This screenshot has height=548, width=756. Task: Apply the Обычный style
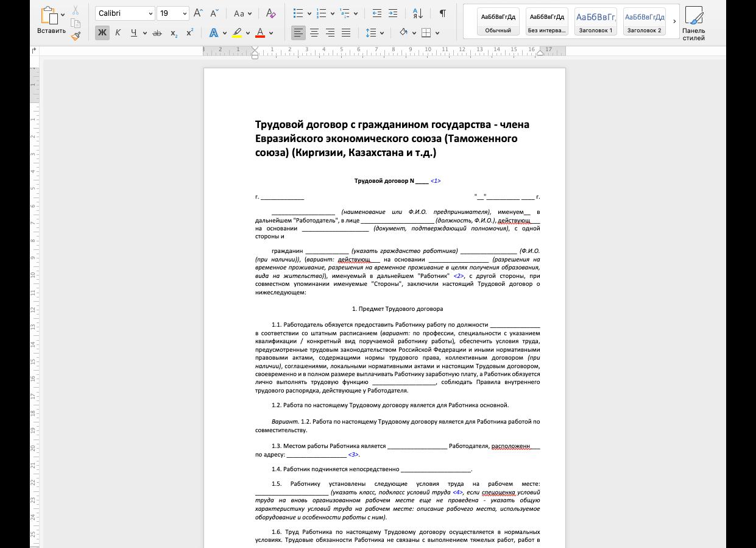pyautogui.click(x=498, y=21)
